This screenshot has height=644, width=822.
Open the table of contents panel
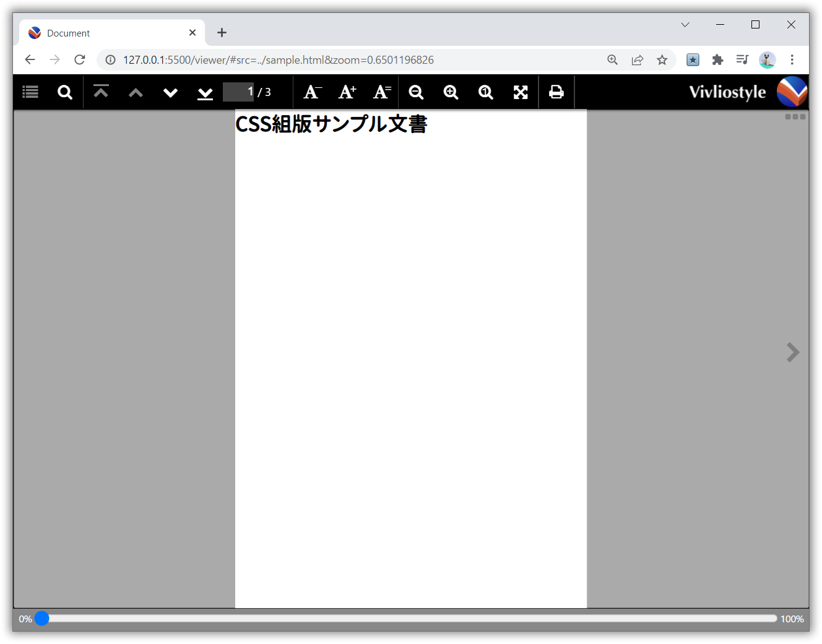coord(30,92)
